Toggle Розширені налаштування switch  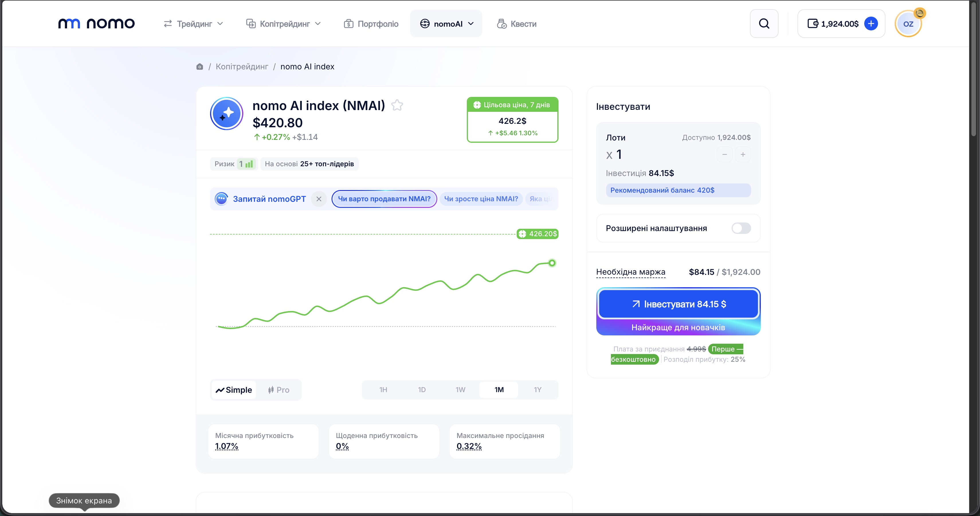pyautogui.click(x=741, y=228)
